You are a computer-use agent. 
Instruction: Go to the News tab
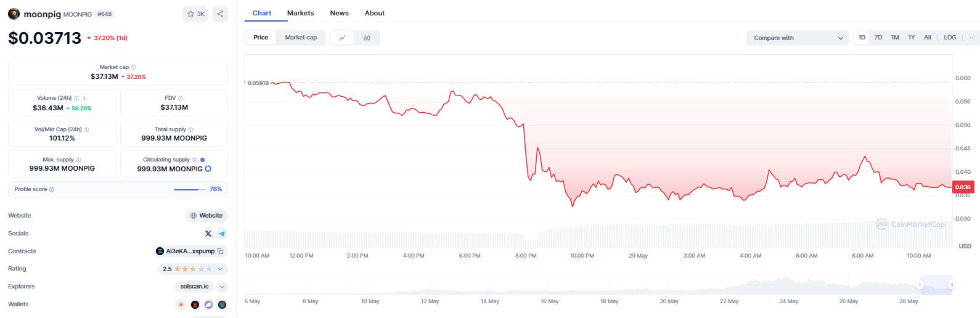(339, 13)
